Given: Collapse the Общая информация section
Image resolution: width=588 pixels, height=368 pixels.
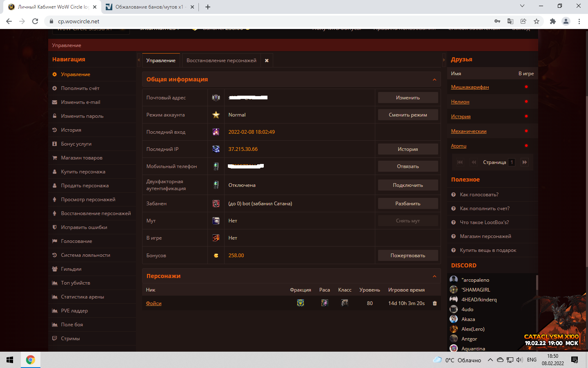Looking at the screenshot, I should pos(434,80).
